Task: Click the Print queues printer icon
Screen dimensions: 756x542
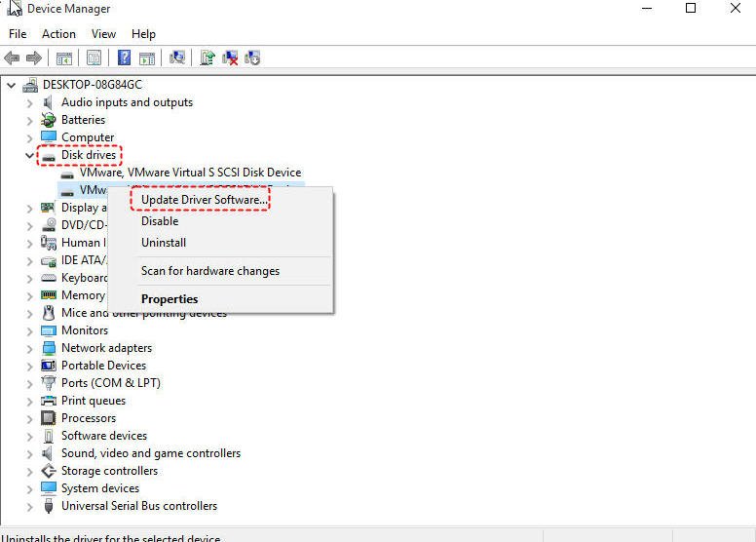Action: (x=49, y=401)
